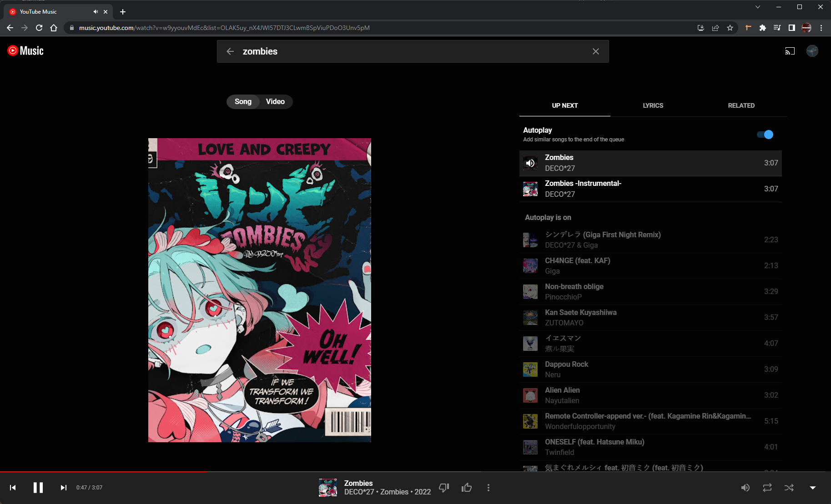
Task: Close the YouTube Music tab
Action: tap(106, 12)
